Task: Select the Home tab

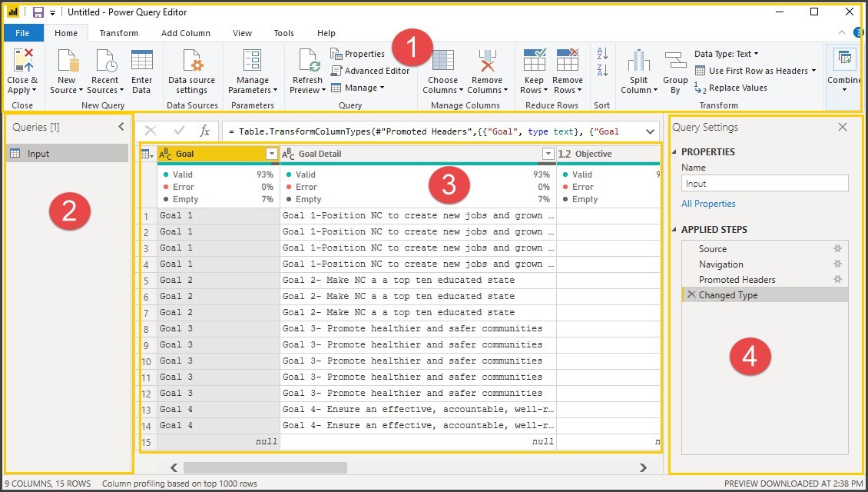Action: tap(66, 33)
